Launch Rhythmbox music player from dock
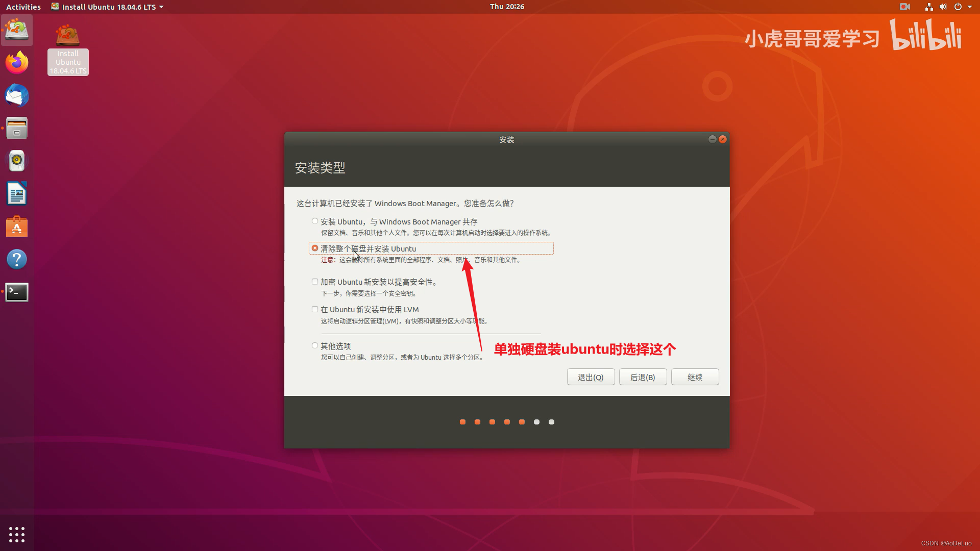The width and height of the screenshot is (980, 551). point(17,161)
